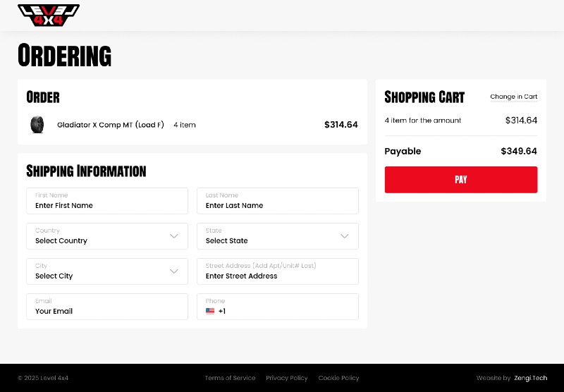This screenshot has width=564, height=392.
Task: Open the Cookie Policy footer link
Action: coord(338,378)
